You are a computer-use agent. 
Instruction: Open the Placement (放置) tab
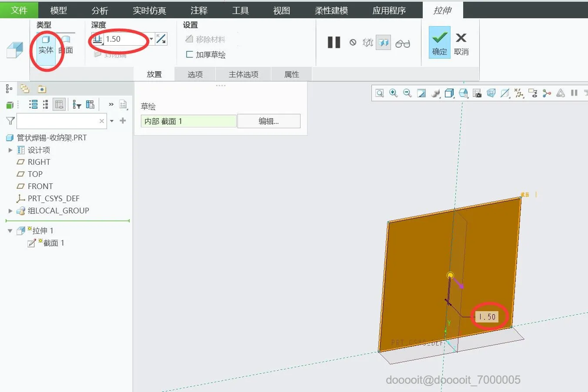(x=154, y=74)
